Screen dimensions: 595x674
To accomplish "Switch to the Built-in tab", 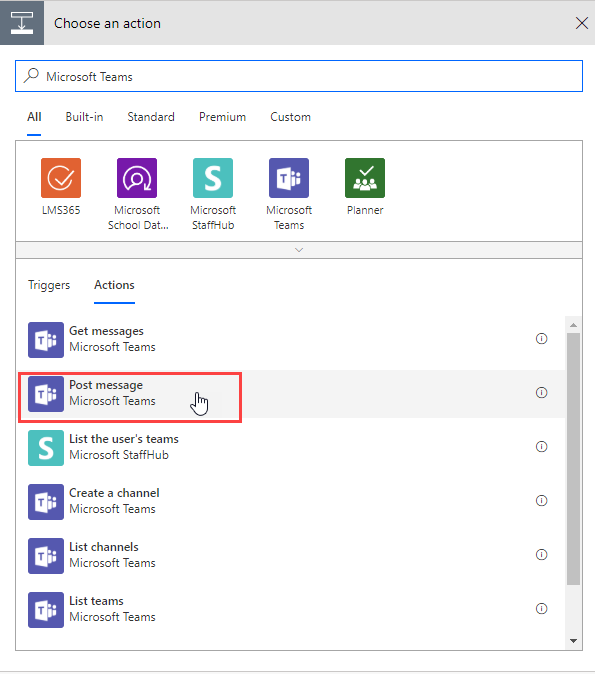I will [x=84, y=117].
